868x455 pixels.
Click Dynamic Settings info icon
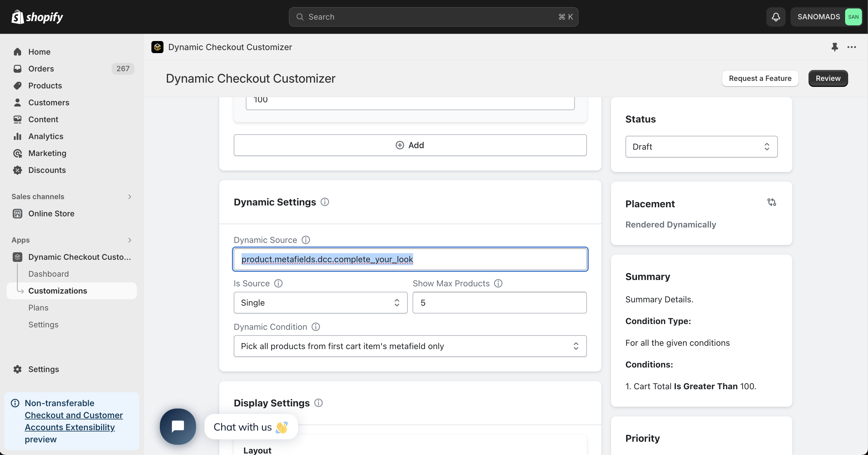325,202
